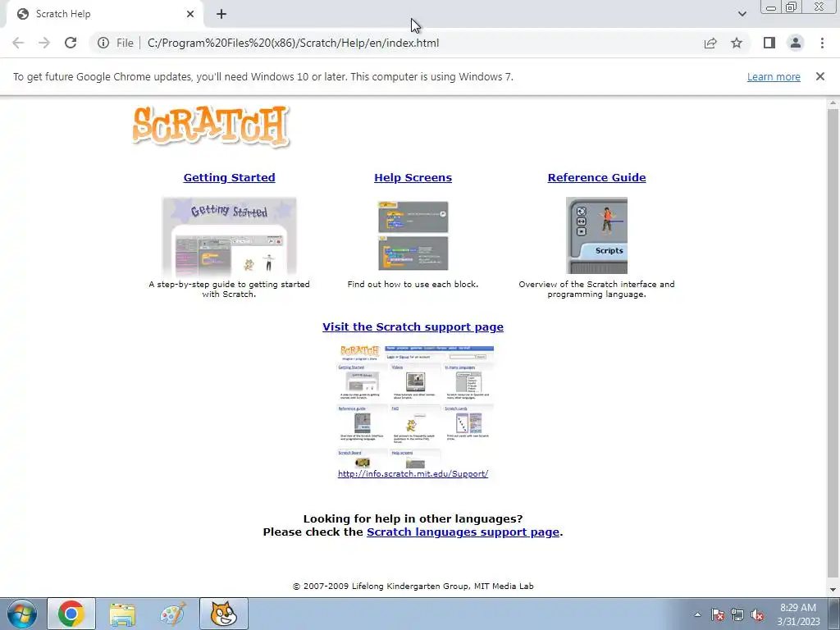Image resolution: width=840 pixels, height=630 pixels.
Task: Open the Help Screens link
Action: pos(413,177)
